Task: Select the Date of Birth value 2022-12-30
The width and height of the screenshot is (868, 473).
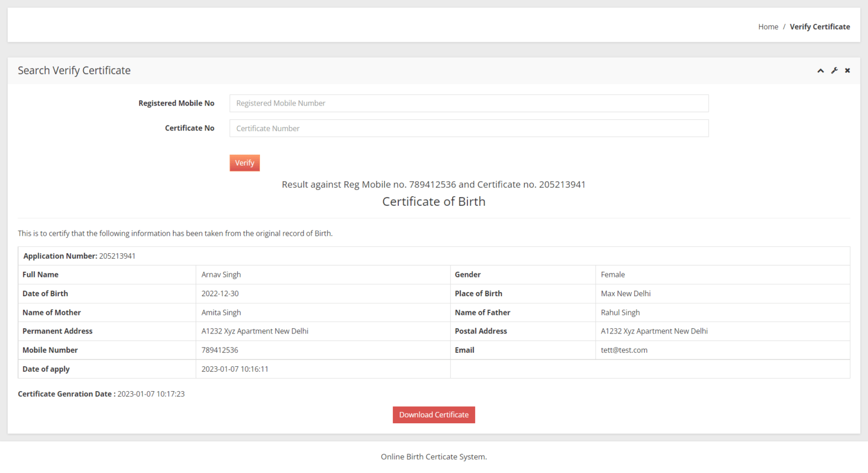Action: (x=220, y=293)
